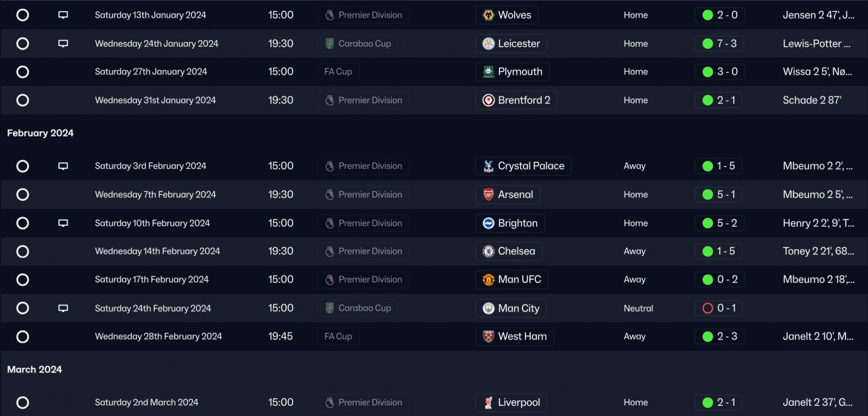This screenshot has width=868, height=416.
Task: Open the 7 - 3 result against Leicester
Action: coord(719,43)
